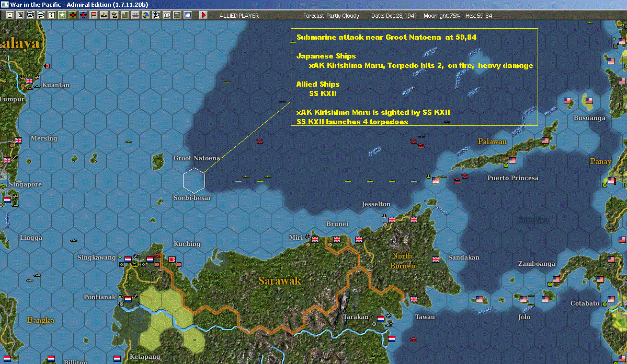Click the single yellow ship toolbar icon
627x364 pixels.
pos(104,15)
